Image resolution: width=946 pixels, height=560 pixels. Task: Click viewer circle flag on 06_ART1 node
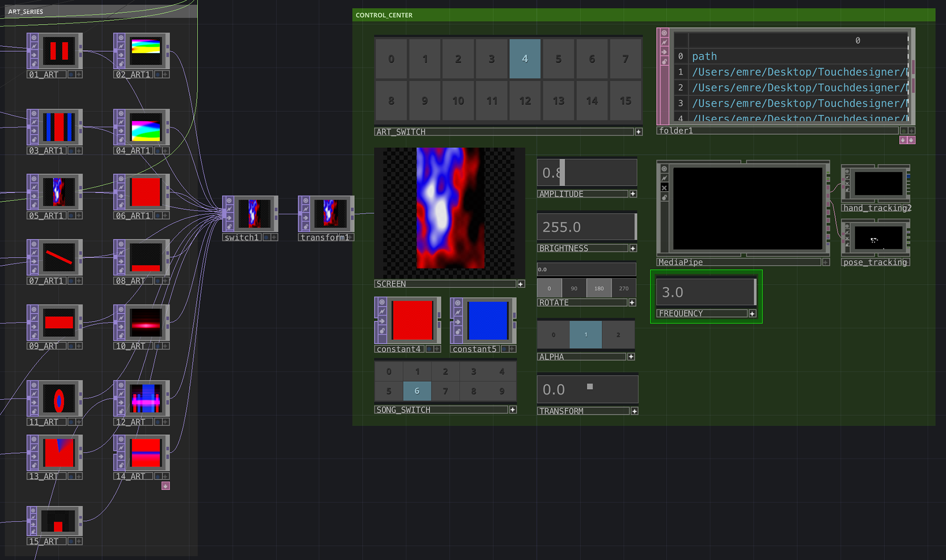(121, 178)
